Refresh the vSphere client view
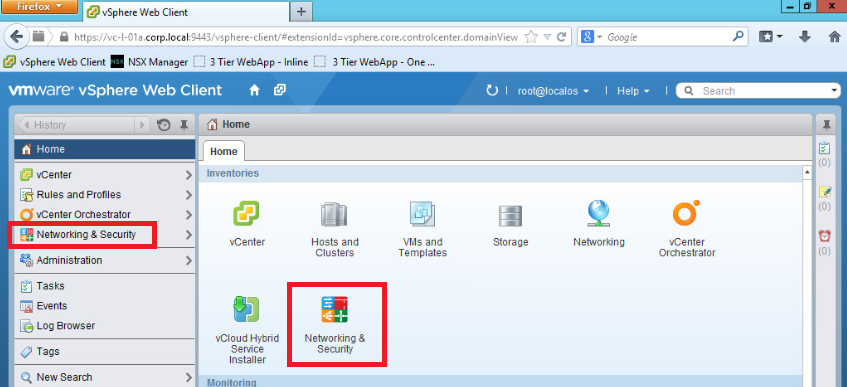Image resolution: width=847 pixels, height=387 pixels. (492, 90)
